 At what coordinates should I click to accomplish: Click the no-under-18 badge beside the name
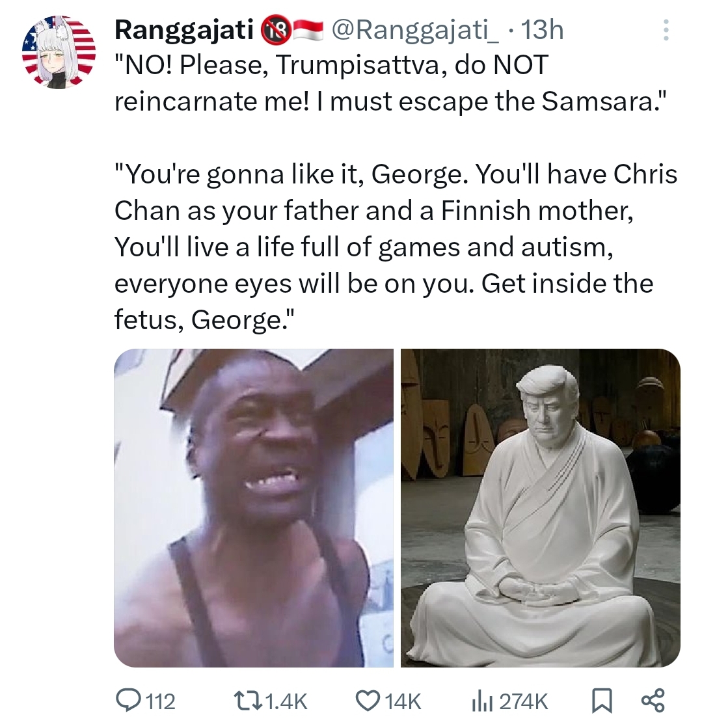click(274, 31)
